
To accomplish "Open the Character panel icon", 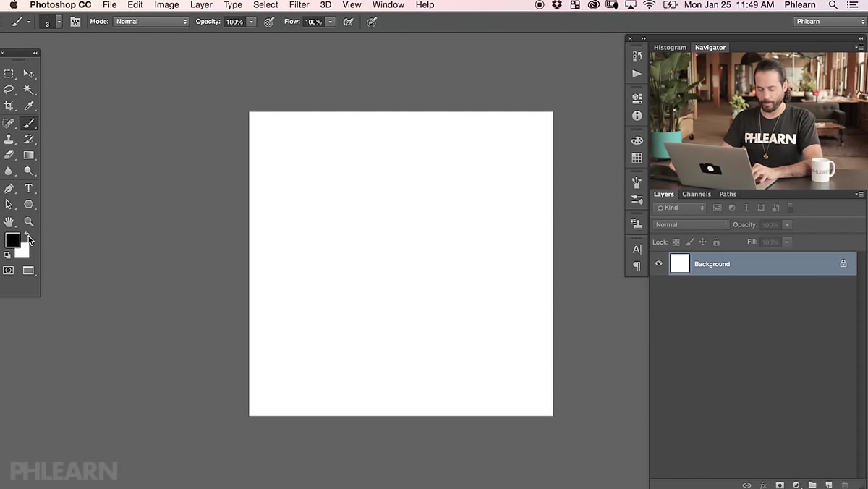I will [637, 249].
